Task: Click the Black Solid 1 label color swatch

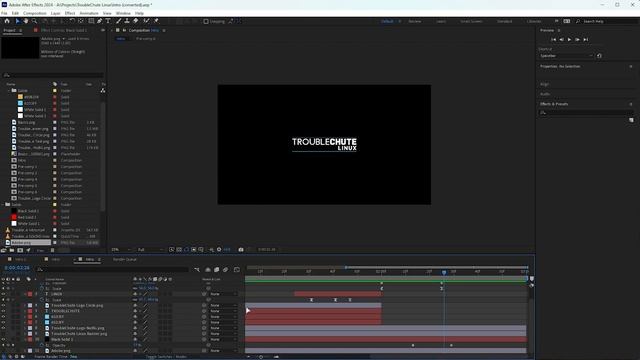Action: coord(30,339)
